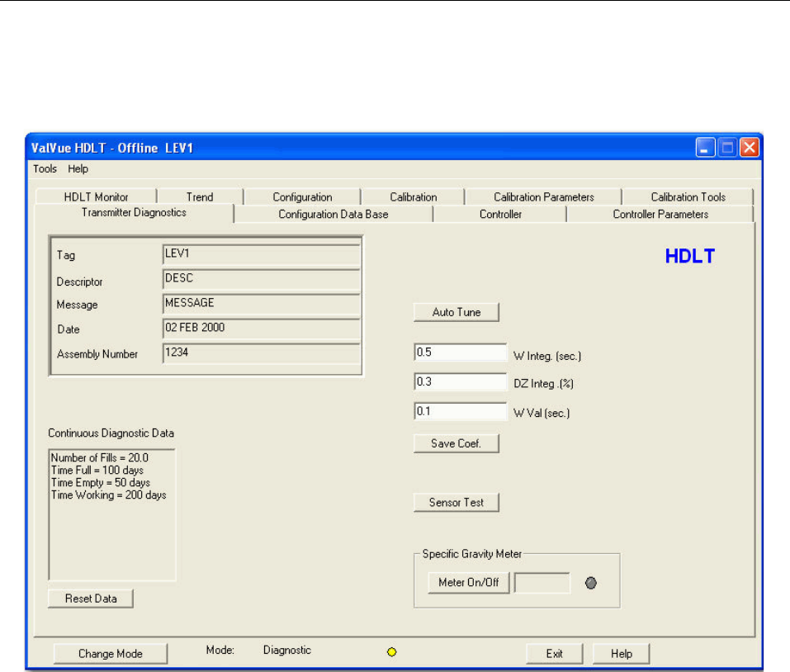Click the 'Continuous Diagnostic Data' label
Viewport: 790px width, 672px height.
[x=111, y=433]
